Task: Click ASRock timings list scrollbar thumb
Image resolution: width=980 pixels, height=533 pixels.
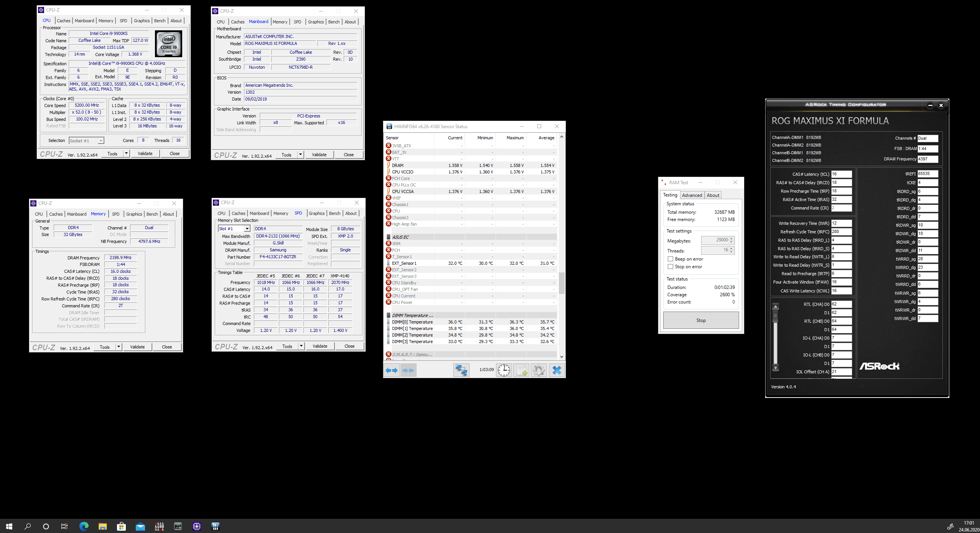Action: 776,317
